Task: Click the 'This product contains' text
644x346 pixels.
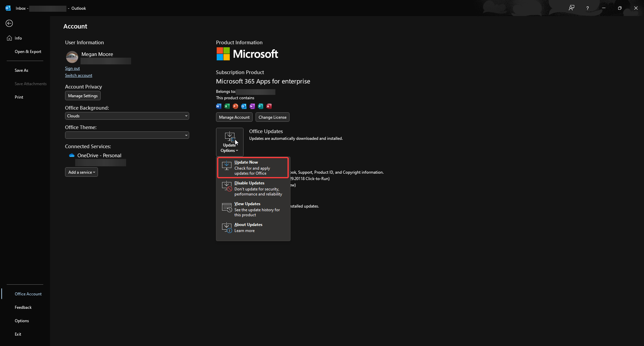Action: 235,98
